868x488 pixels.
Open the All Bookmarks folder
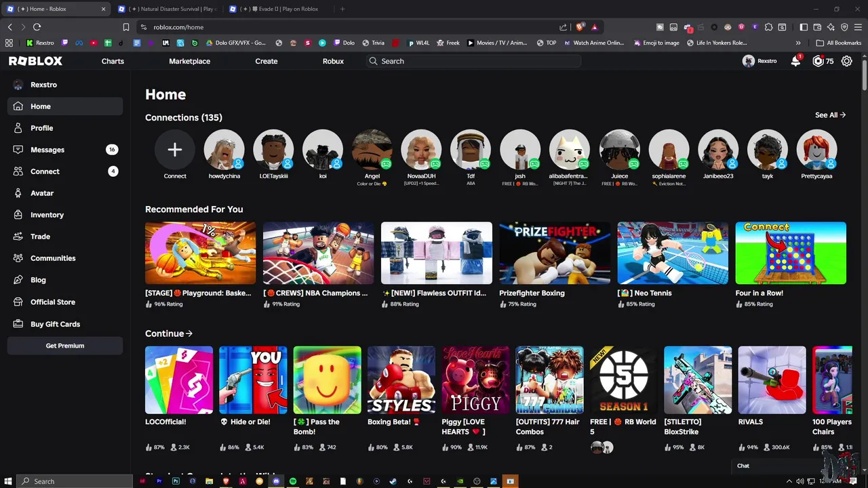(839, 43)
